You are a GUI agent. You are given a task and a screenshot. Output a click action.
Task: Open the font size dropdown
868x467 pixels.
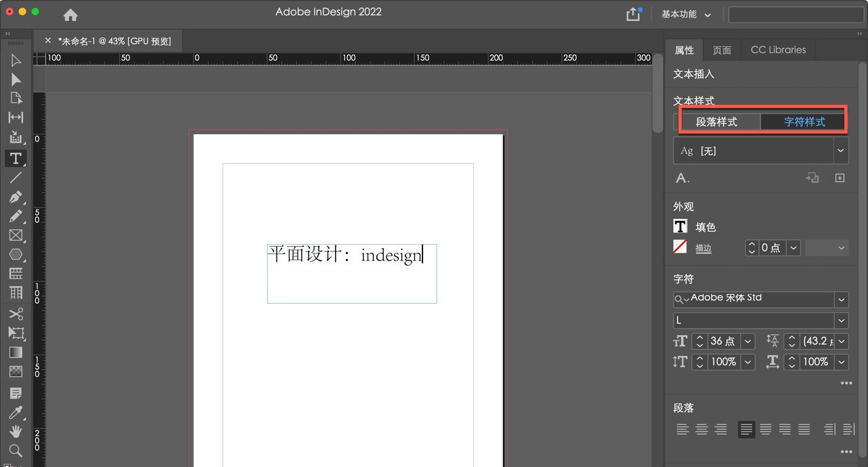coord(747,341)
